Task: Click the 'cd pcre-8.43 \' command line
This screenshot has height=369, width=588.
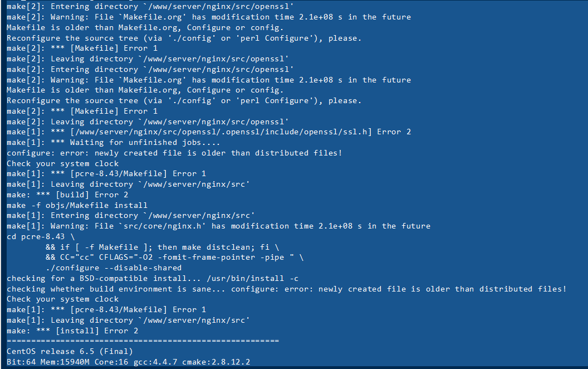Action: [x=41, y=236]
